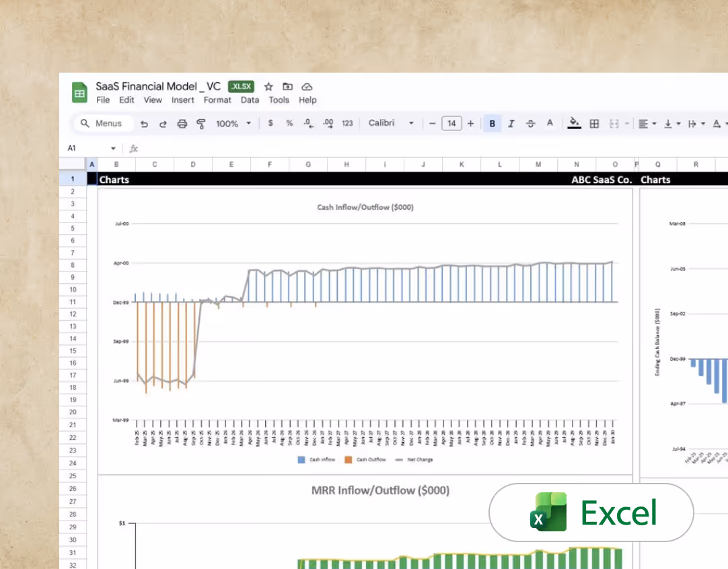Select all cells corner button
The height and width of the screenshot is (569, 728).
tap(73, 164)
